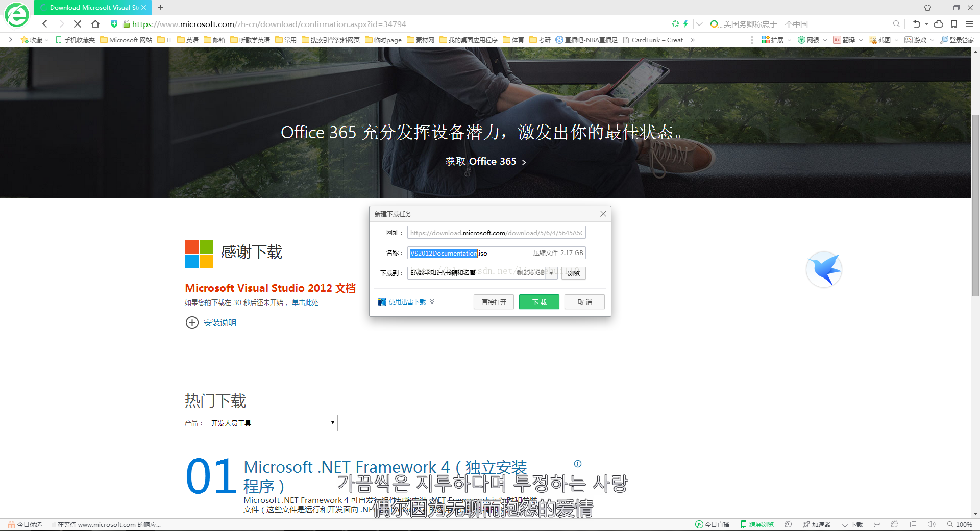This screenshot has height=531, width=980.
Task: Open the 截图 screenshot tool
Action: click(880, 40)
